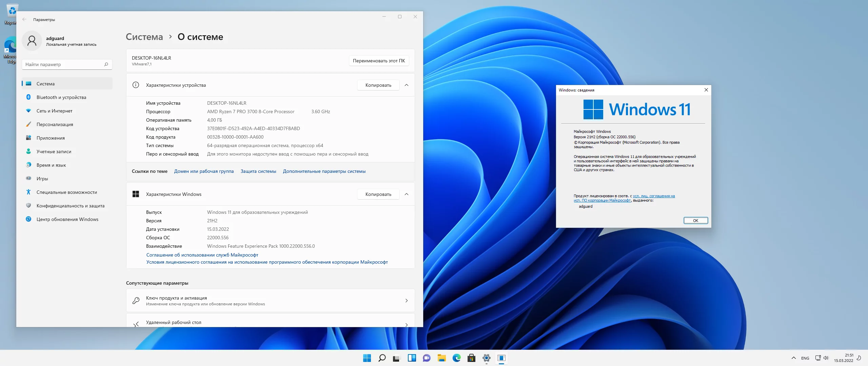Launch File Explorer from taskbar
Viewport: 868px width, 366px height.
pos(441,358)
